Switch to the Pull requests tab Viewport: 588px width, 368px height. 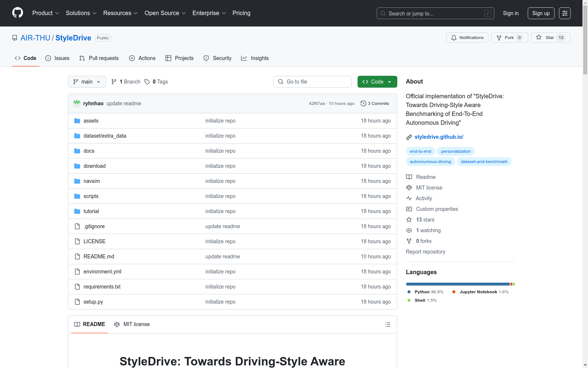click(99, 58)
